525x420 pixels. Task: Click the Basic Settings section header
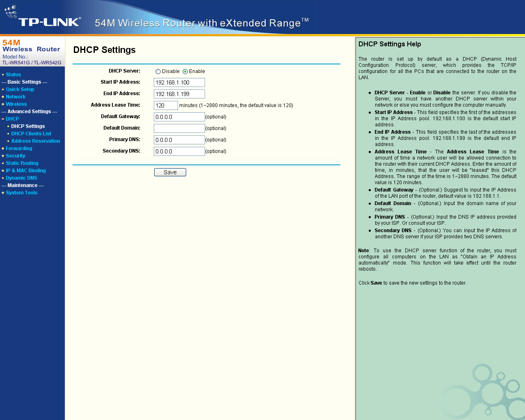(25, 82)
